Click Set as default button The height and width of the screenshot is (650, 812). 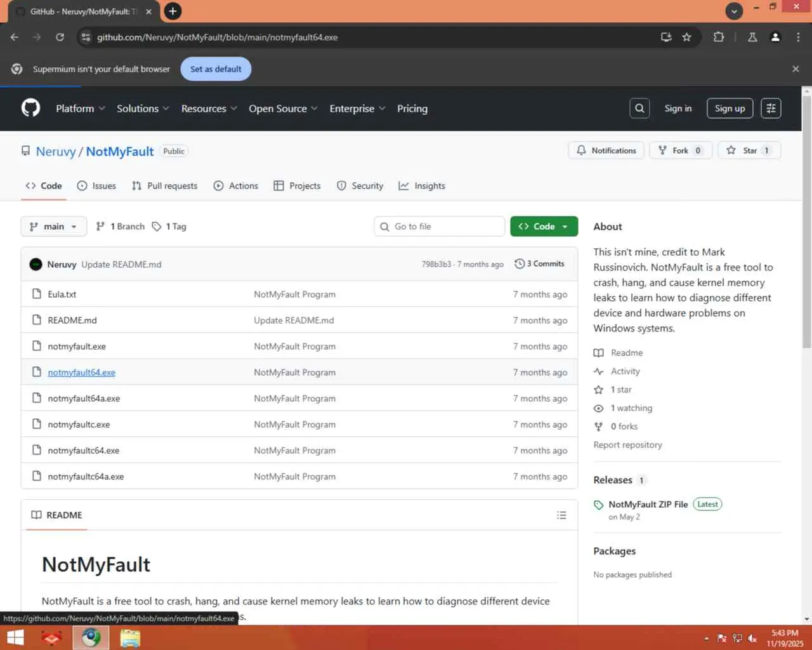tap(216, 69)
